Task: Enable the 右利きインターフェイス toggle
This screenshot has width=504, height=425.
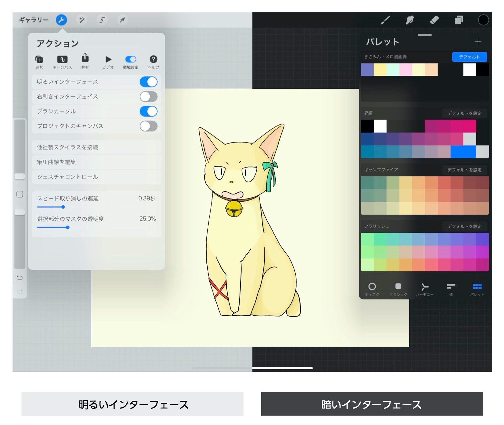Action: (x=149, y=96)
